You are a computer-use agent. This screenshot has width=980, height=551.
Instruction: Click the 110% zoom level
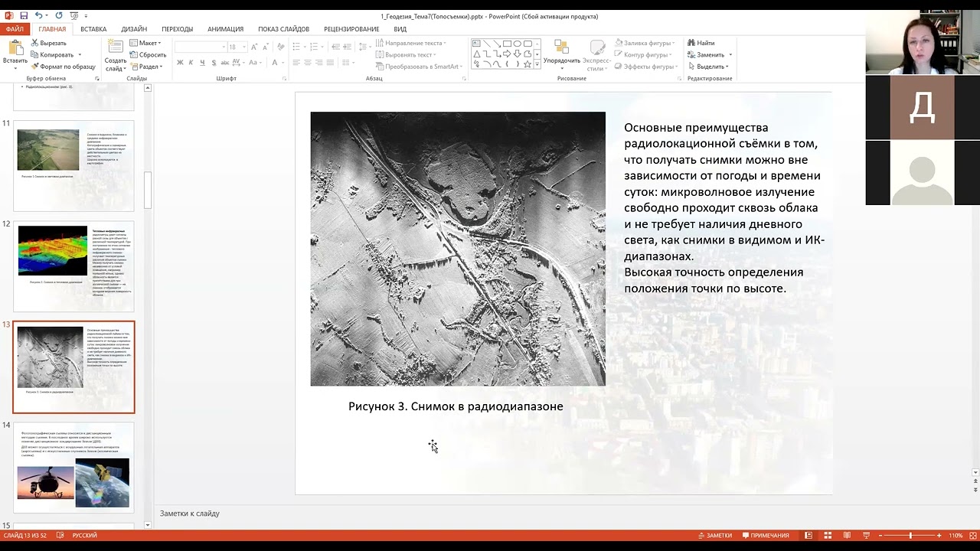click(956, 536)
